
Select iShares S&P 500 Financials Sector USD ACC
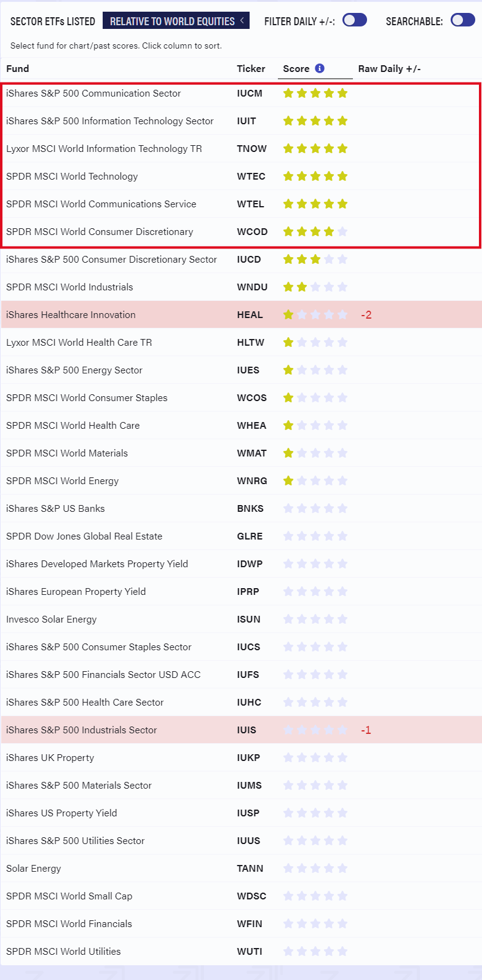(x=103, y=675)
